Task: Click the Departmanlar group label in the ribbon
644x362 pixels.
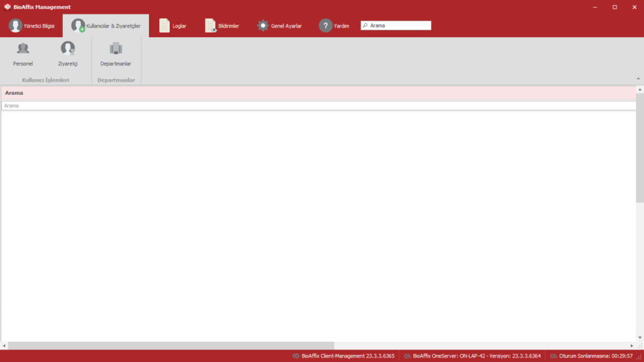Action: point(116,80)
